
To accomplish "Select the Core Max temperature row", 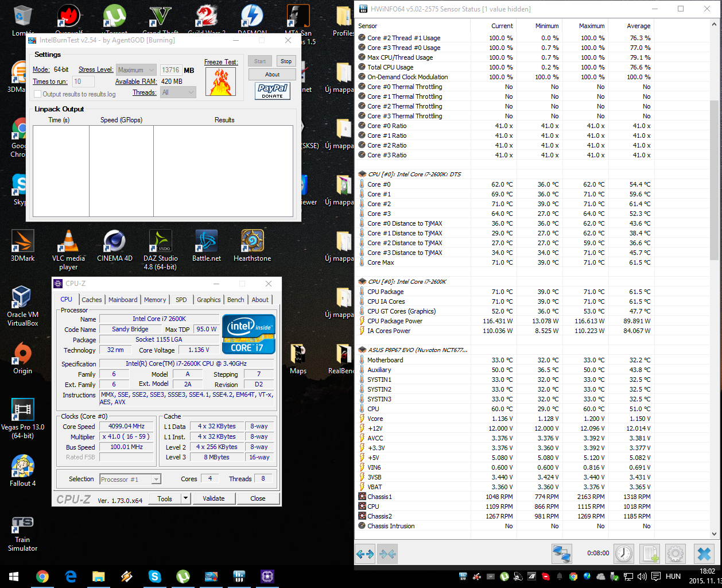I will tap(505, 262).
